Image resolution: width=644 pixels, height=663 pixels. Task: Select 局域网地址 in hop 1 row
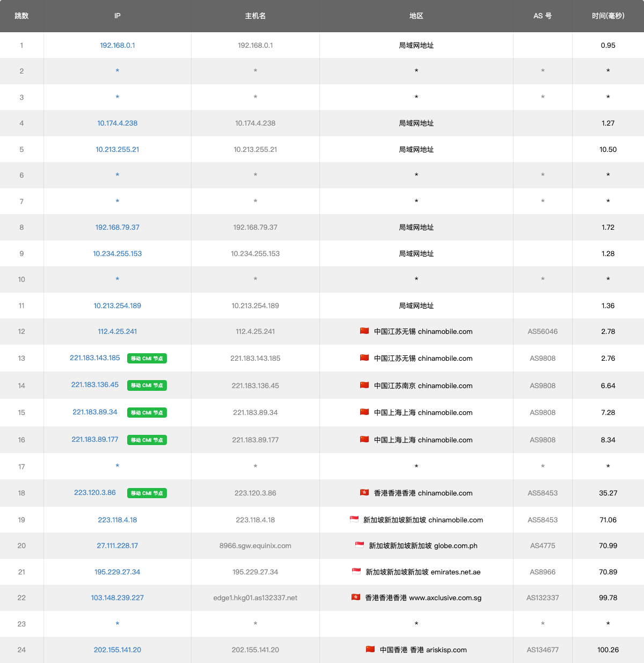[x=416, y=45]
